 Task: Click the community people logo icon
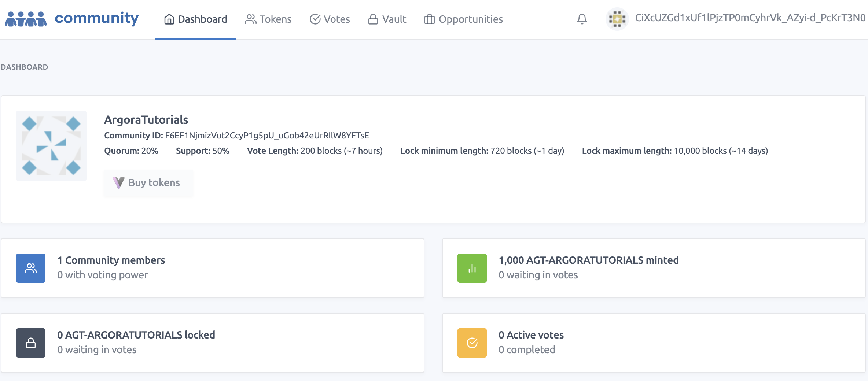(26, 19)
